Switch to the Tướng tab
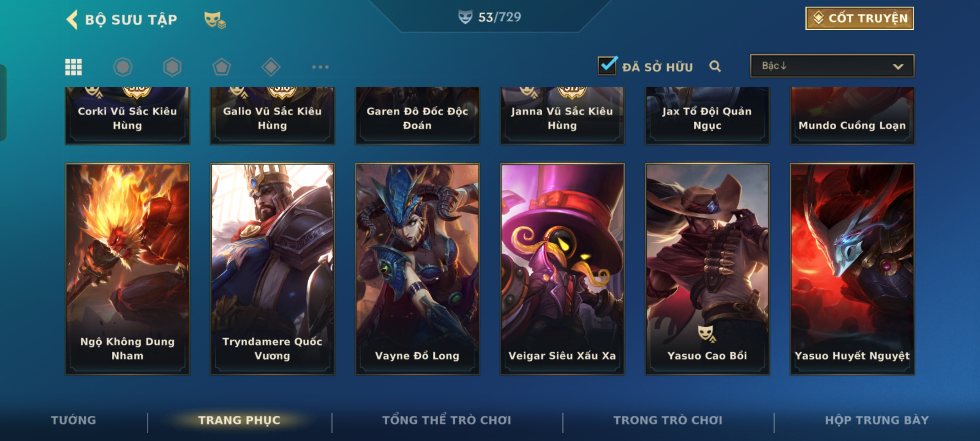 click(73, 420)
